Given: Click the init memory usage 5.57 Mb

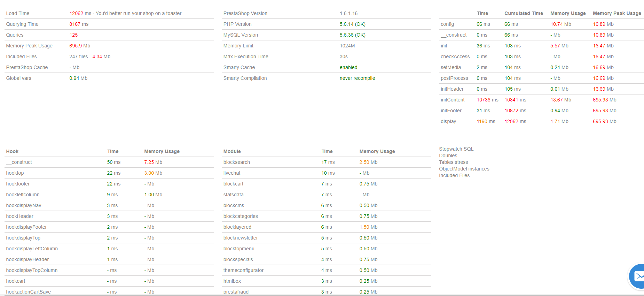Looking at the screenshot, I should click(559, 46).
